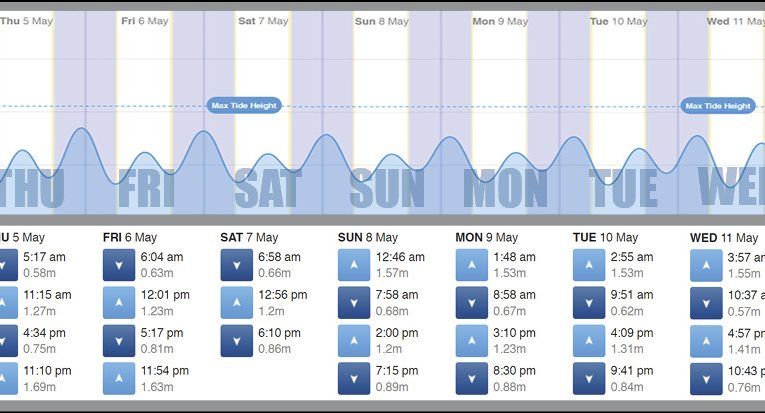The height and width of the screenshot is (413, 765).
Task: Click the Sun 8 May chart date label
Action: click(380, 20)
